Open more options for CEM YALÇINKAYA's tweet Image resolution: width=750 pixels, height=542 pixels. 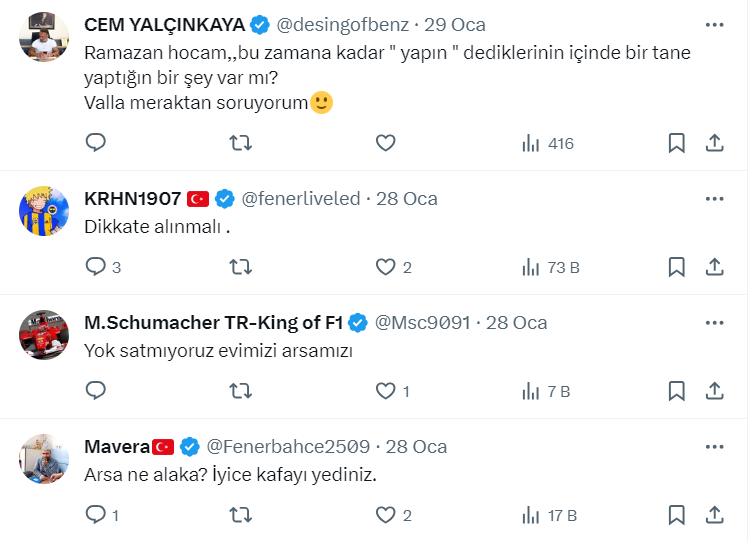point(715,24)
